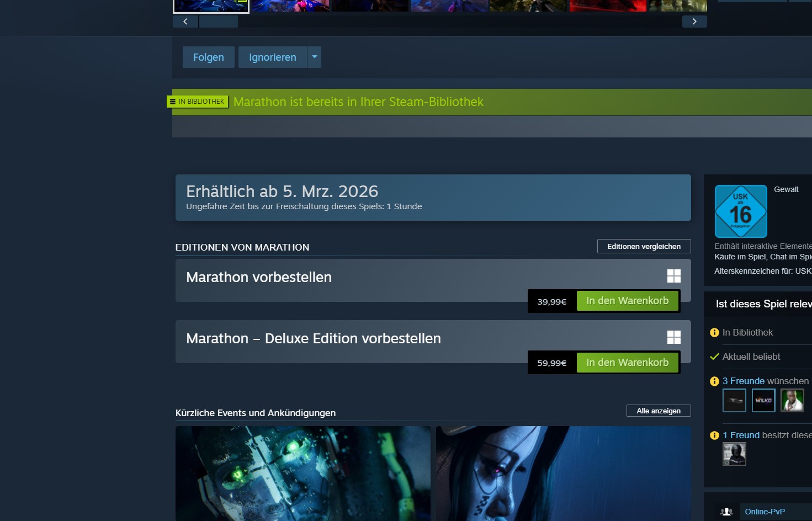Open the left event thumbnail with robotic face
This screenshot has width=812, height=521.
[302, 473]
